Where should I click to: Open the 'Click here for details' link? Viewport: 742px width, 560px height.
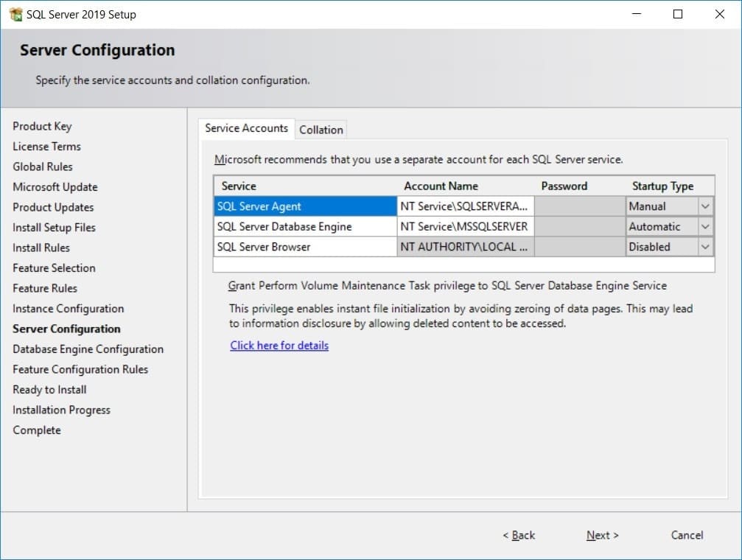tap(279, 345)
